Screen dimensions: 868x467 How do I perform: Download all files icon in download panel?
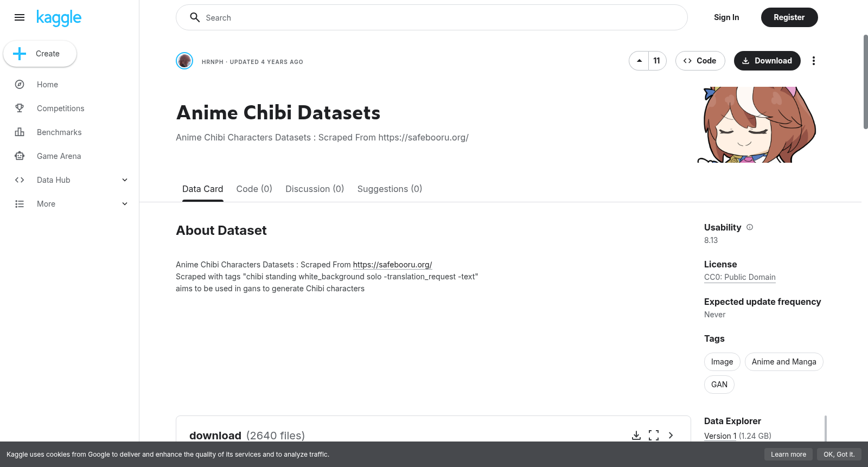click(636, 436)
